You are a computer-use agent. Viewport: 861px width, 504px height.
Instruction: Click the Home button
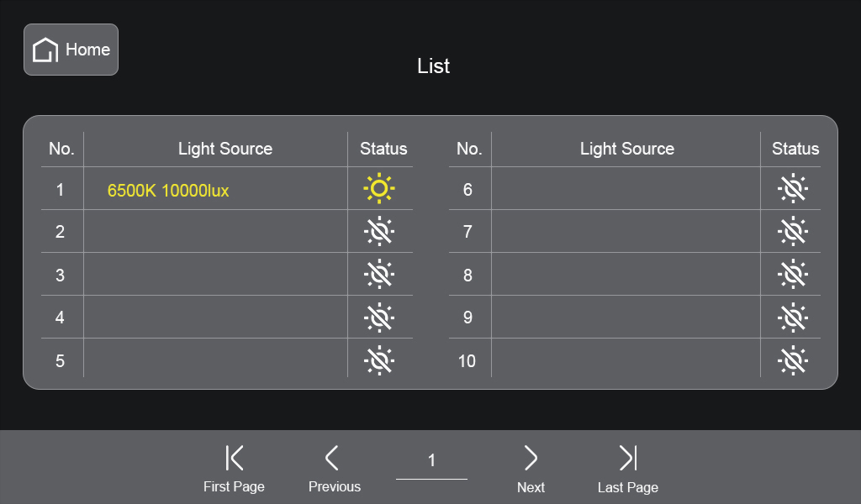pyautogui.click(x=71, y=50)
